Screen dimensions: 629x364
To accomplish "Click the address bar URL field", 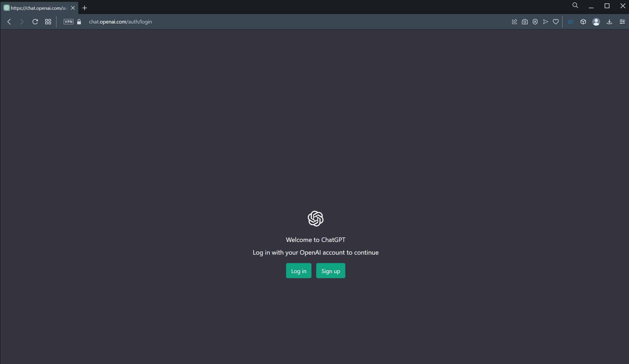I will [120, 22].
